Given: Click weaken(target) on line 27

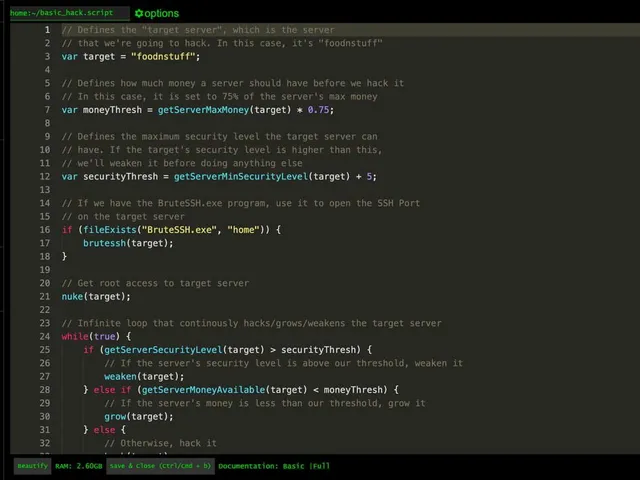Looking at the screenshot, I should 144,376.
